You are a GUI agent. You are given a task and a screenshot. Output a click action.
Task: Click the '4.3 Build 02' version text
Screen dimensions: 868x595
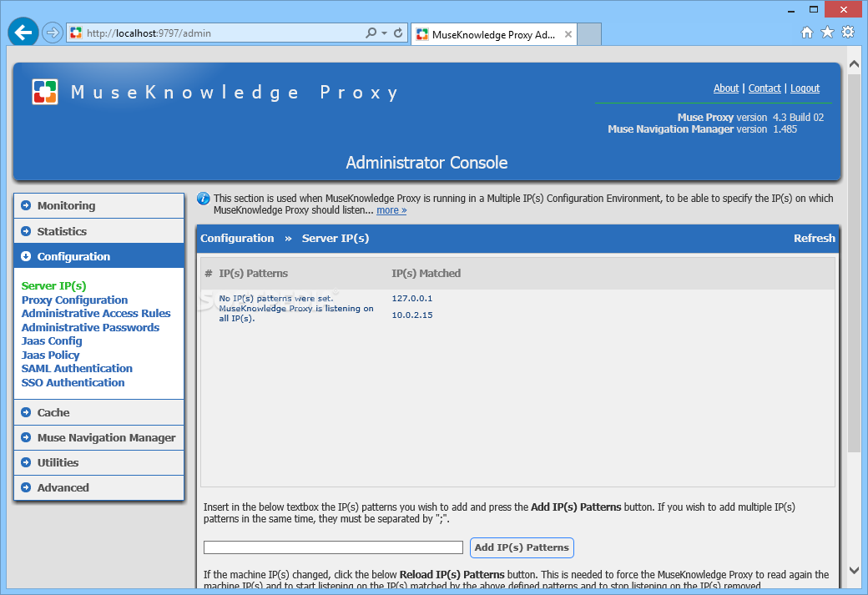click(x=798, y=118)
